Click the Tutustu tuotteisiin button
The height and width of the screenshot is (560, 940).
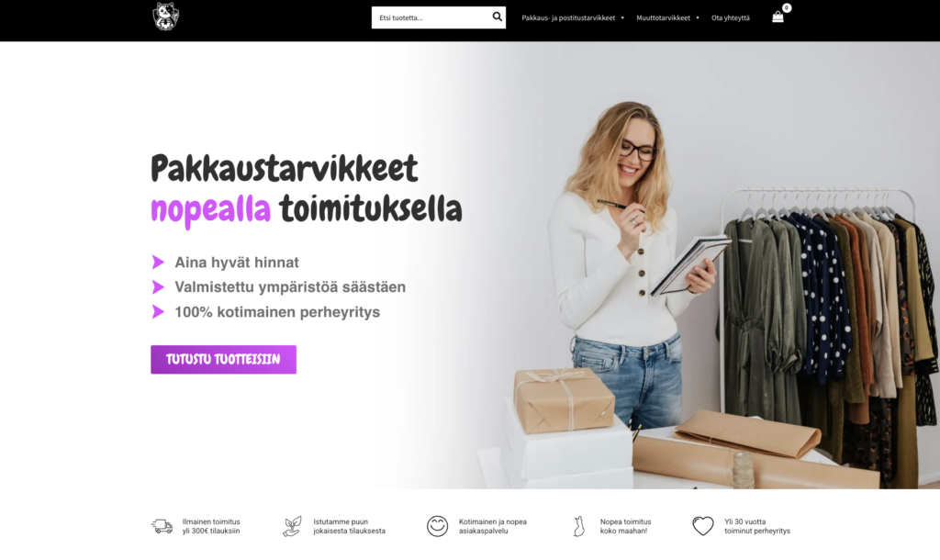pyautogui.click(x=223, y=359)
